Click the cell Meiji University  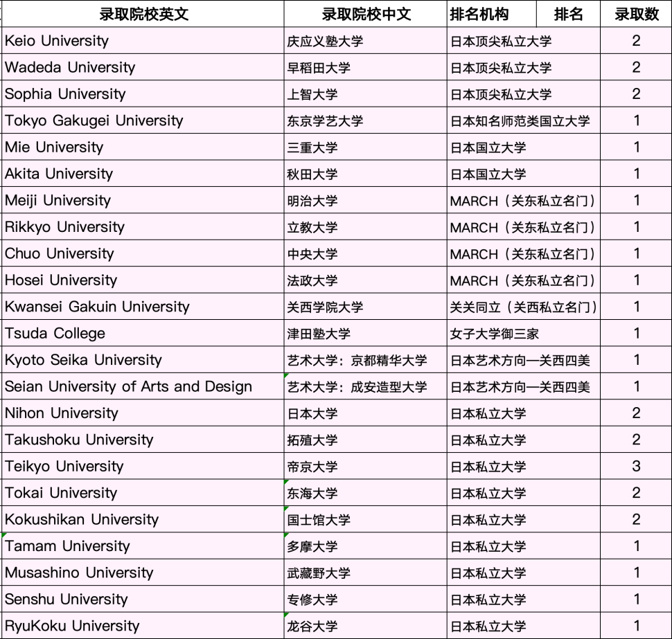(143, 200)
